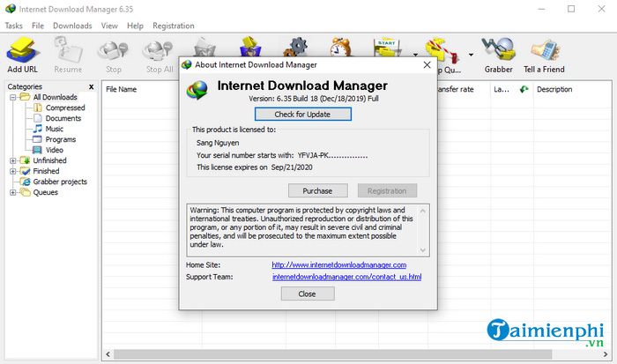This screenshot has height=364, width=617.
Task: Open Stop Queue dropdown arrow
Action: [x=471, y=55]
